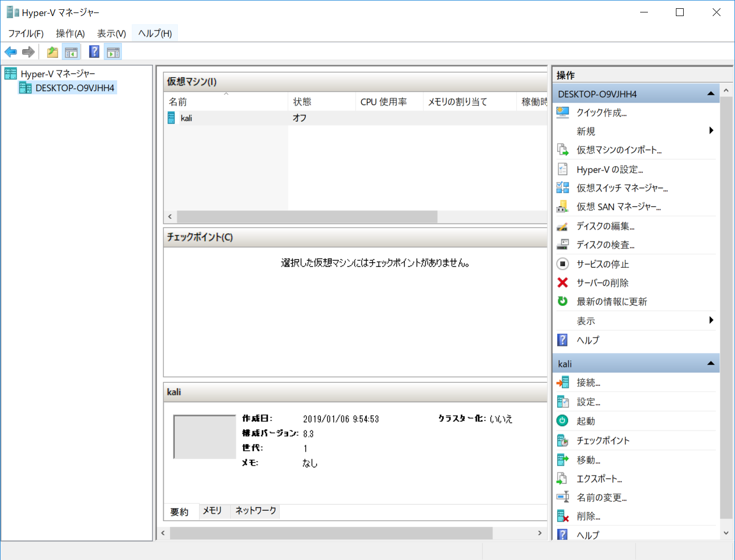The width and height of the screenshot is (735, 560).
Task: Collapse the kali actions section
Action: 711,364
